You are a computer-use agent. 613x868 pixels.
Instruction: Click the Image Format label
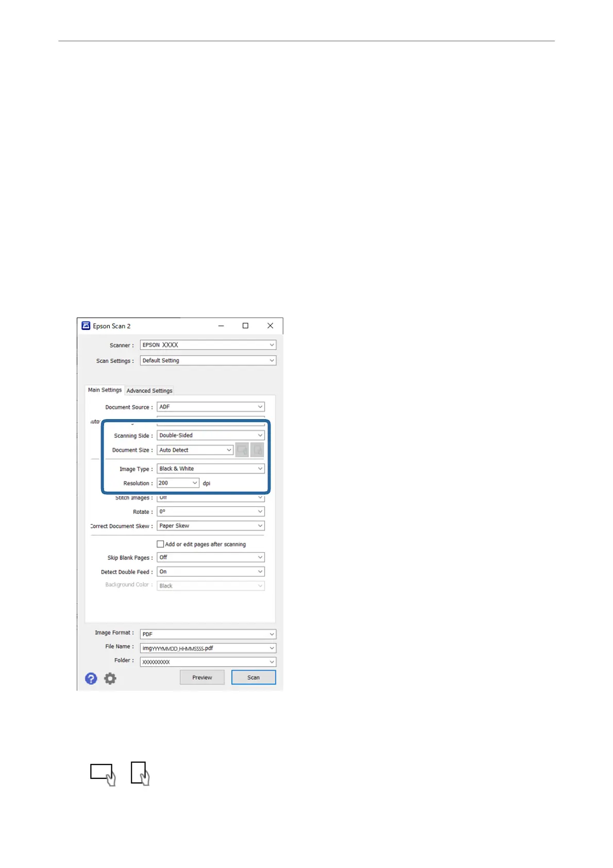coord(114,632)
